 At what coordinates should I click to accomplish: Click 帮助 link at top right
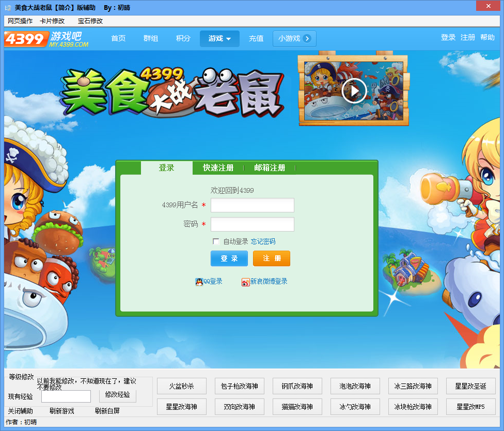point(487,37)
